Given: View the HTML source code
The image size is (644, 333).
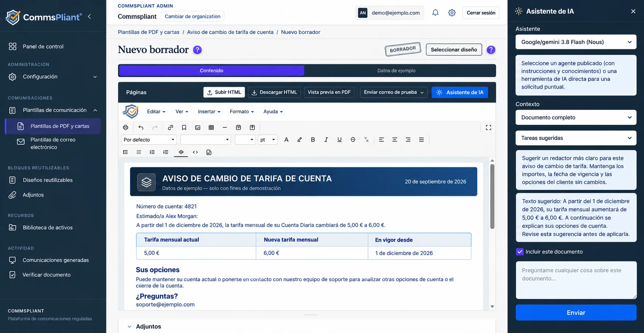Looking at the screenshot, I should (195, 152).
